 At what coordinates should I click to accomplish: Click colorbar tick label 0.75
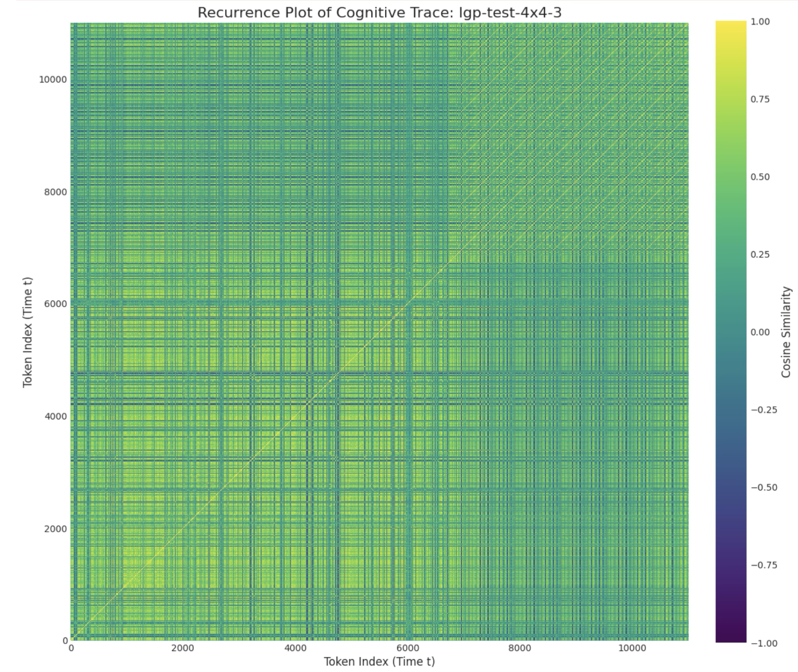click(760, 99)
